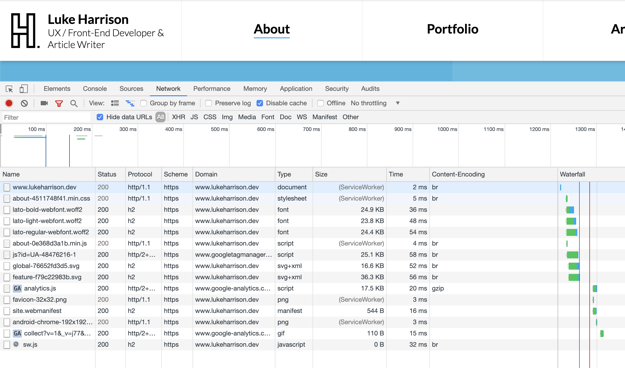Clear the network log icon
The width and height of the screenshot is (625, 368).
point(24,103)
